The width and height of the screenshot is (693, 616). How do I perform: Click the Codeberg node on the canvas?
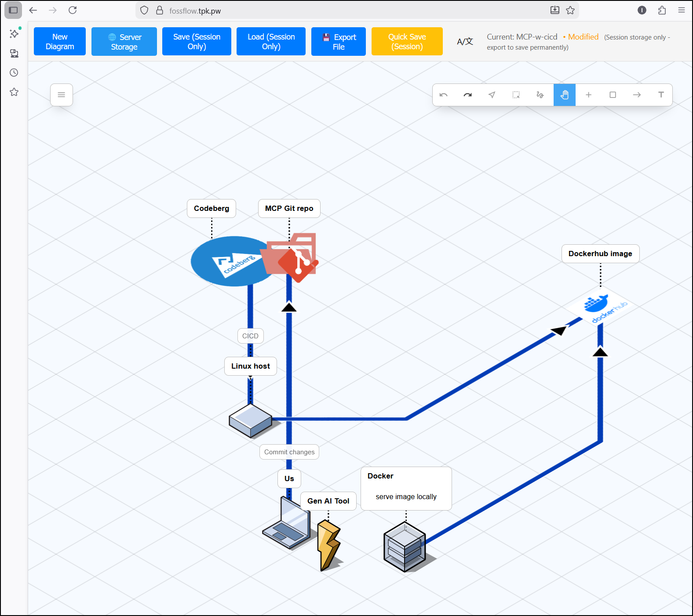click(x=232, y=262)
